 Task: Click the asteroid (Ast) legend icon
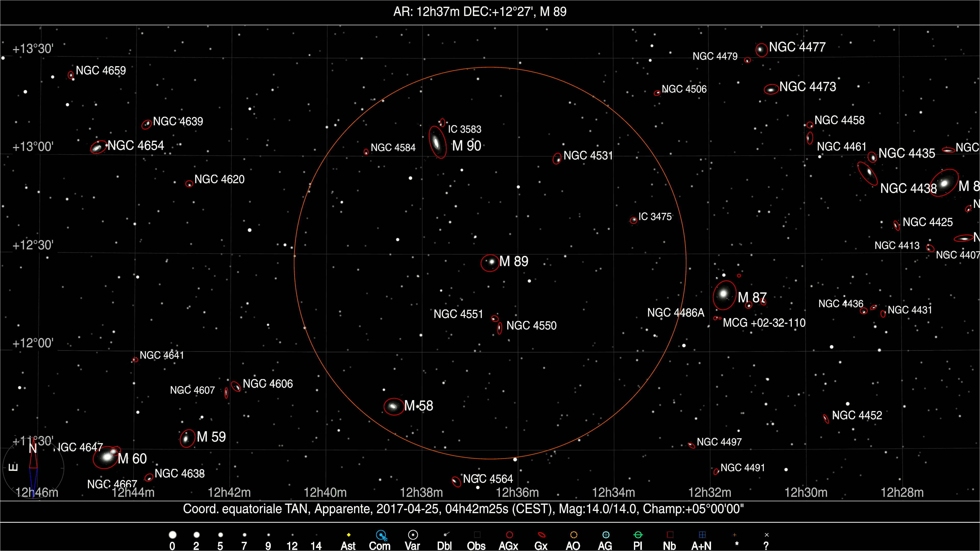point(348,535)
